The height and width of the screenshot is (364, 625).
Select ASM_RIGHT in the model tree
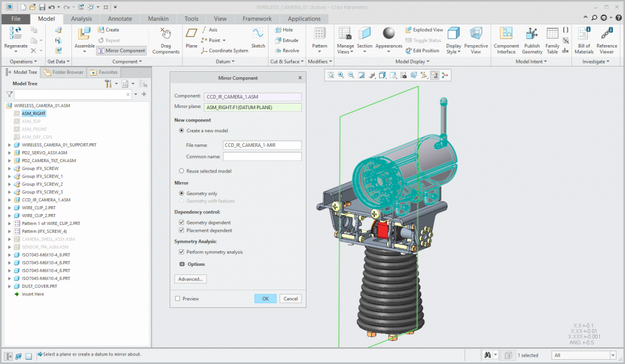34,113
